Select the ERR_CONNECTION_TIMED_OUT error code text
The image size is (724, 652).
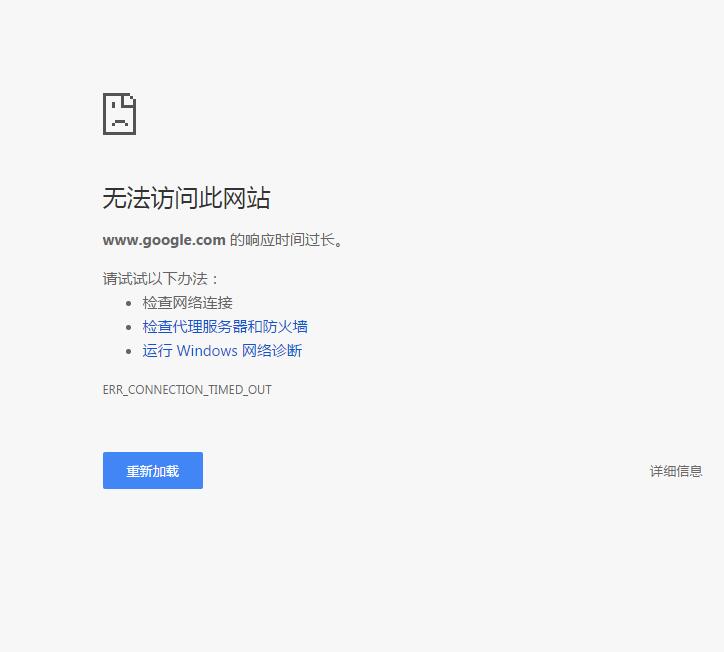coord(187,390)
